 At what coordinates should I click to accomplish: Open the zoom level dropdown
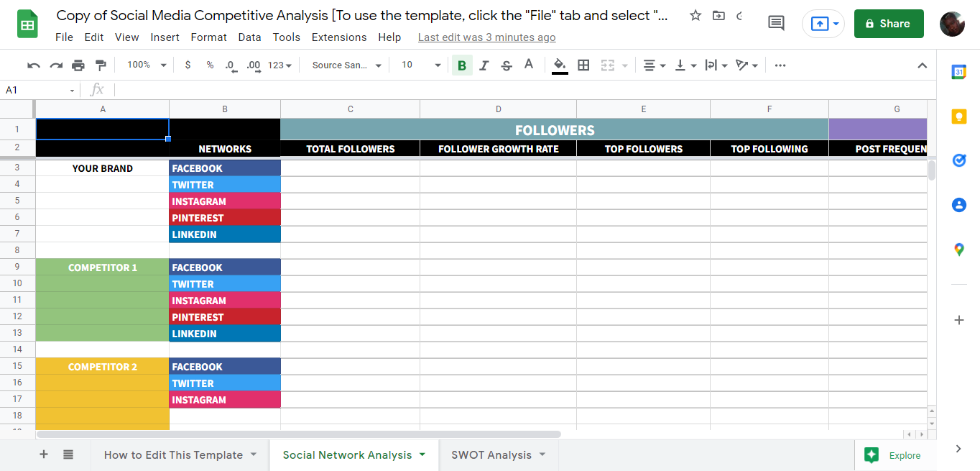[146, 65]
